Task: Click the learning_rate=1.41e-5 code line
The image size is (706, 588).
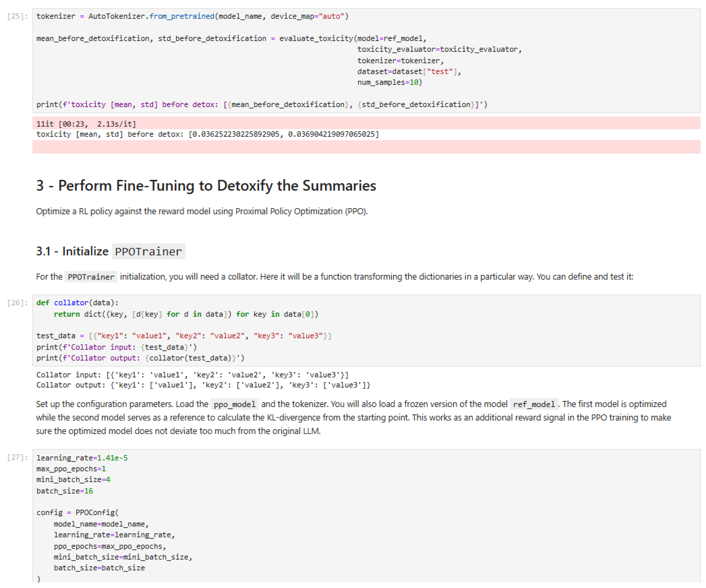Action: [82, 458]
